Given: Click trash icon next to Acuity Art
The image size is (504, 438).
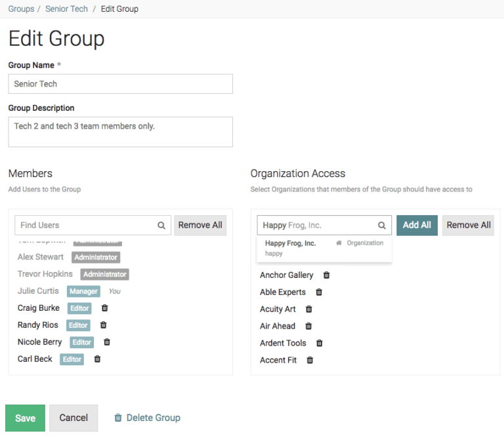Looking at the screenshot, I should pyautogui.click(x=308, y=309).
